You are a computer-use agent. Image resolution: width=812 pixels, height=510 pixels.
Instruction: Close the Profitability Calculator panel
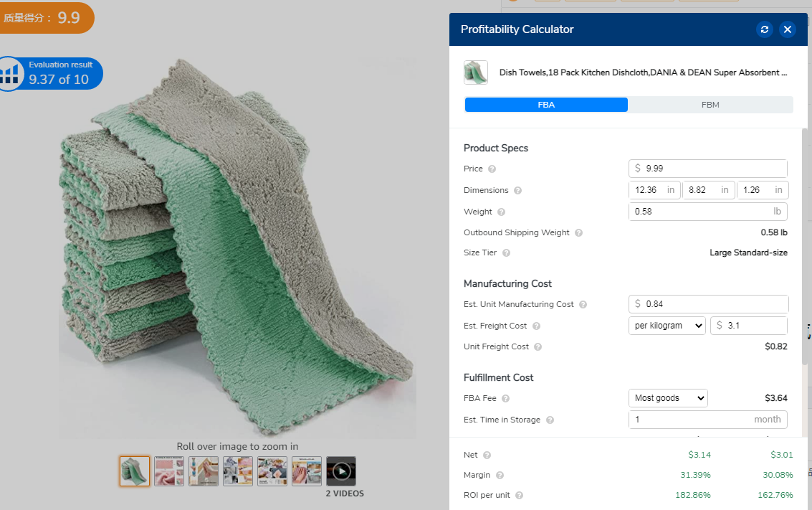click(788, 29)
